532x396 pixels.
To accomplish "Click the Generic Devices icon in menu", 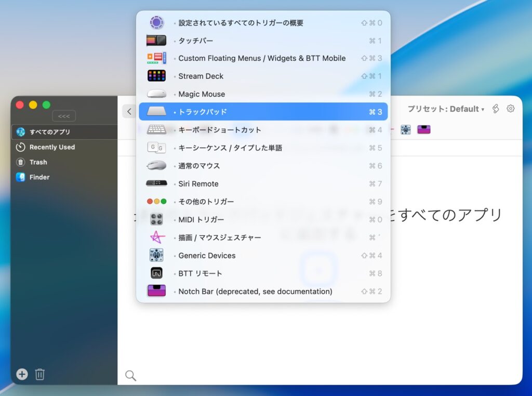I will 156,255.
